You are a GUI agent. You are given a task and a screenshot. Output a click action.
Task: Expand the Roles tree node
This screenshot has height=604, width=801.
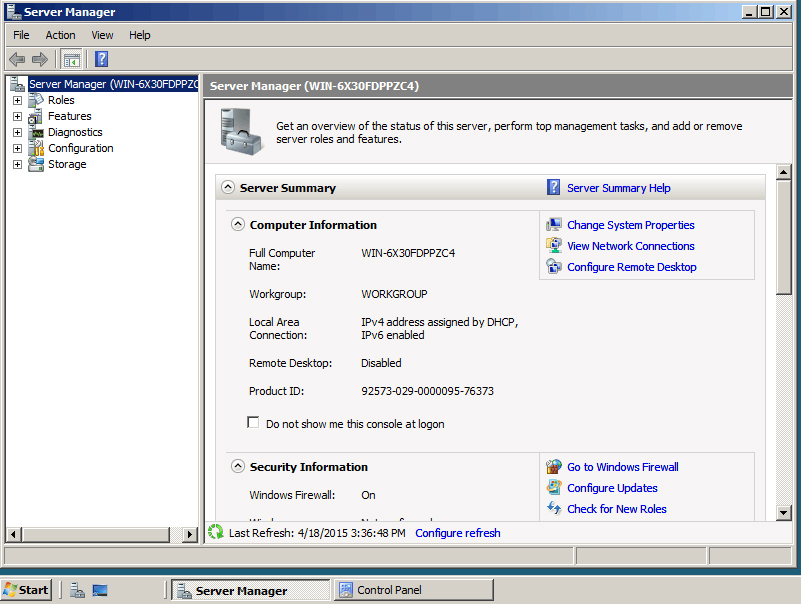coord(17,100)
